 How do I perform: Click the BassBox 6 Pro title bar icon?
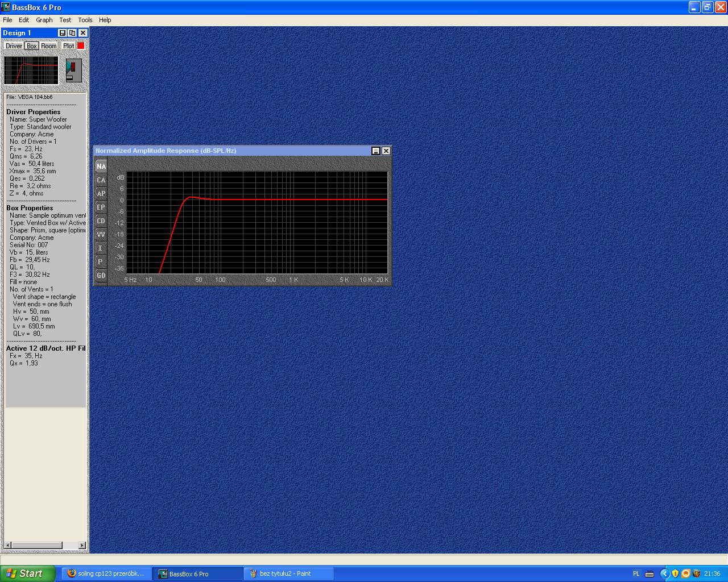click(6, 7)
